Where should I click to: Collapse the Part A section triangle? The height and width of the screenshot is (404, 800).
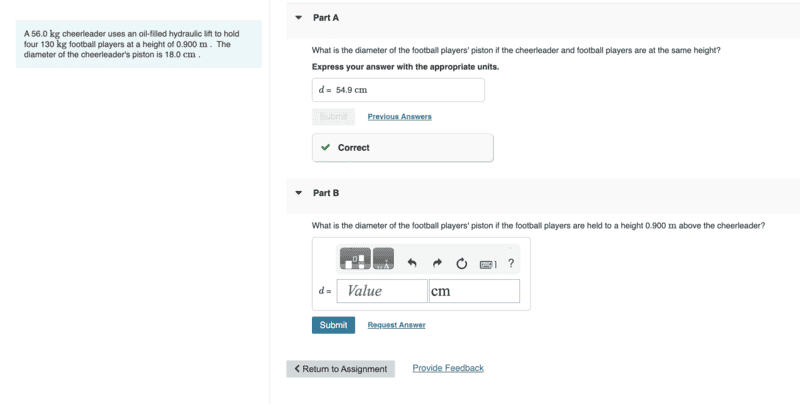[x=298, y=18]
